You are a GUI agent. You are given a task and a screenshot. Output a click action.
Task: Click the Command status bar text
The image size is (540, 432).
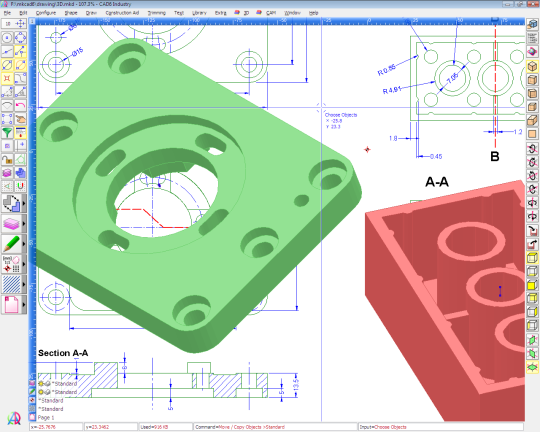tap(240, 427)
